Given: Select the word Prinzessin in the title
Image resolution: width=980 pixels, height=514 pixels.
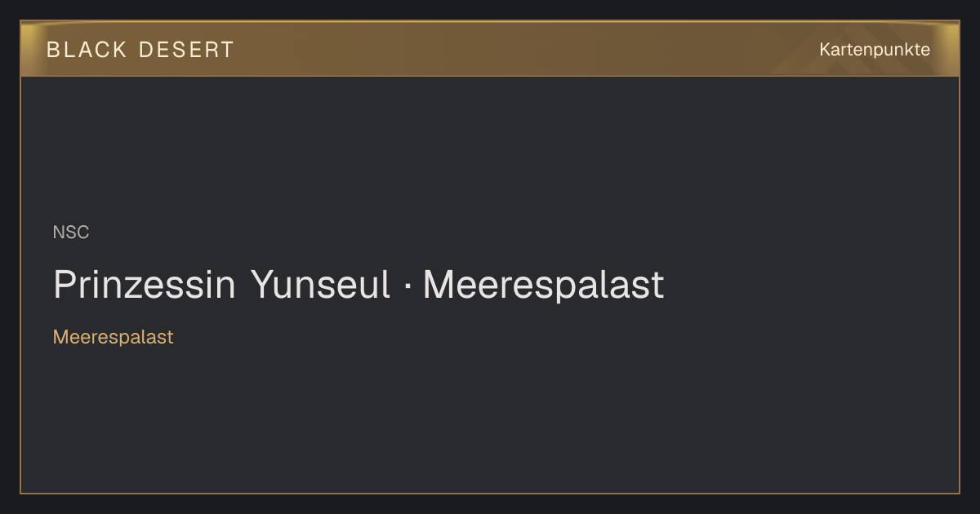Looking at the screenshot, I should pyautogui.click(x=145, y=285).
